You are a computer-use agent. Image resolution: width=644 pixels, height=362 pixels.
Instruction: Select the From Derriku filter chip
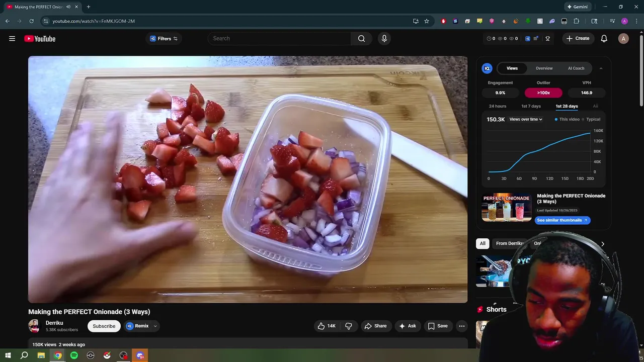click(x=509, y=243)
